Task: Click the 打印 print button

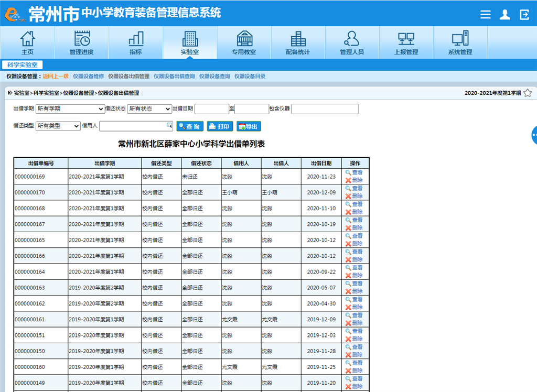Action: [x=220, y=126]
